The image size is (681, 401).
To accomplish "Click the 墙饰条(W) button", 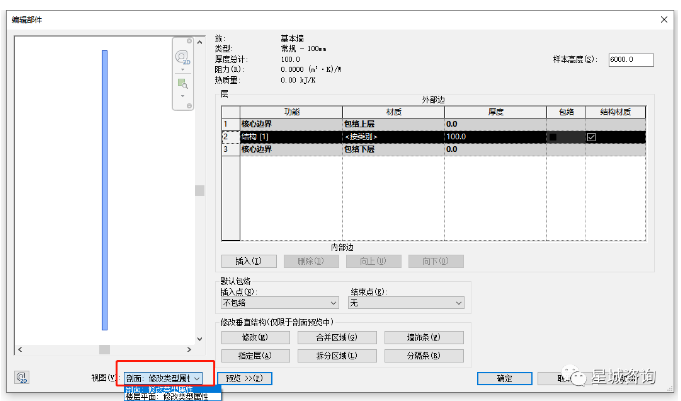I will point(424,337).
